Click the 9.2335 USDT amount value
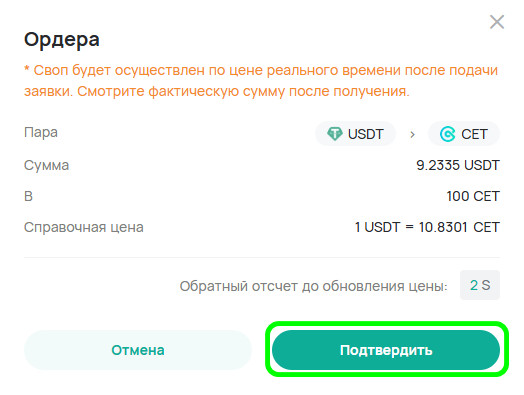Image resolution: width=524 pixels, height=395 pixels. 458,165
